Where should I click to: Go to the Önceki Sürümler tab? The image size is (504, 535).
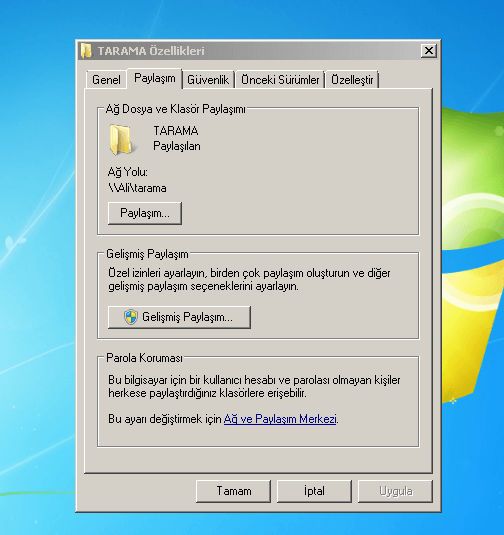click(x=280, y=79)
